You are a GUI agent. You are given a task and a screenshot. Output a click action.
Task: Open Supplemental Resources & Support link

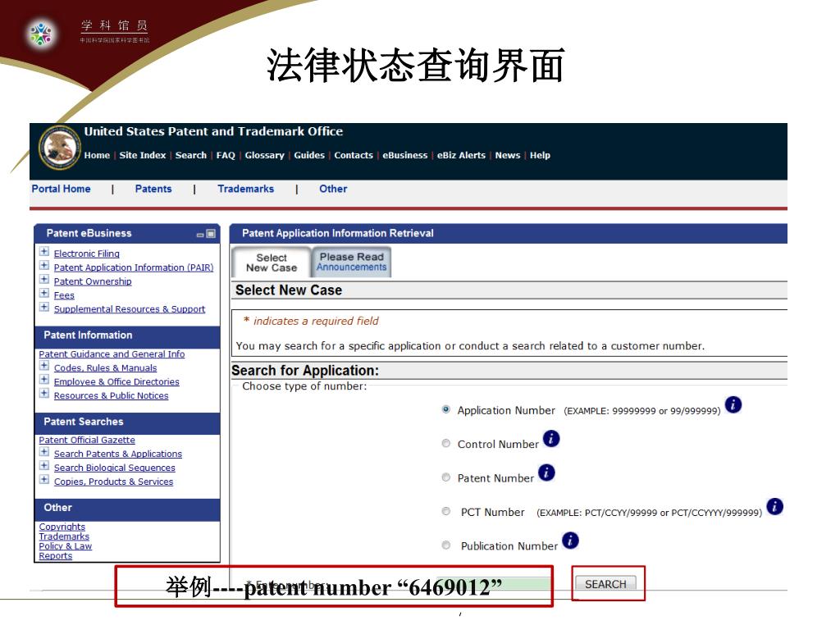click(x=130, y=309)
